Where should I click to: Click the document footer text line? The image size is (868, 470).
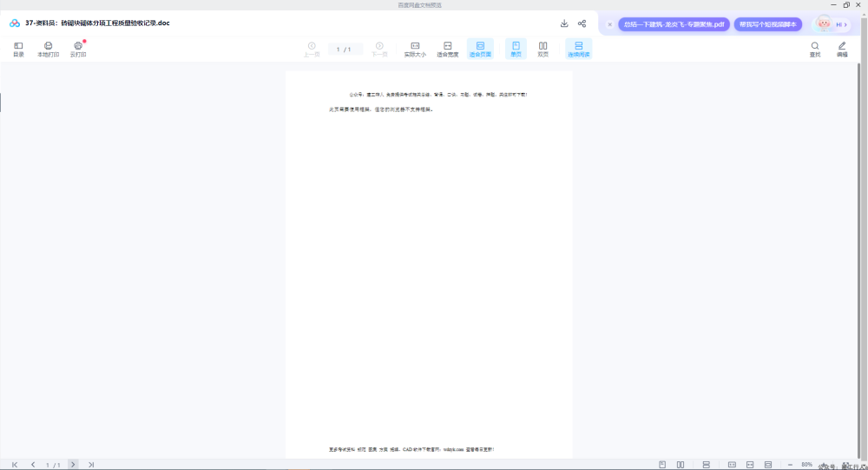click(x=411, y=449)
